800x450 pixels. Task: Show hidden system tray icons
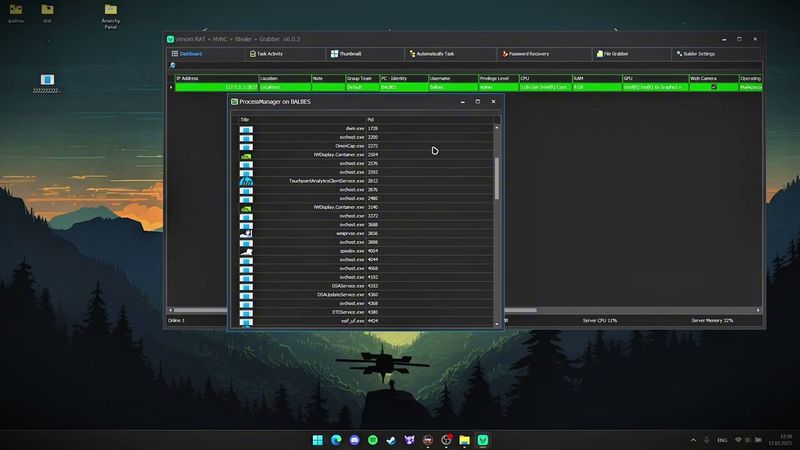693,440
